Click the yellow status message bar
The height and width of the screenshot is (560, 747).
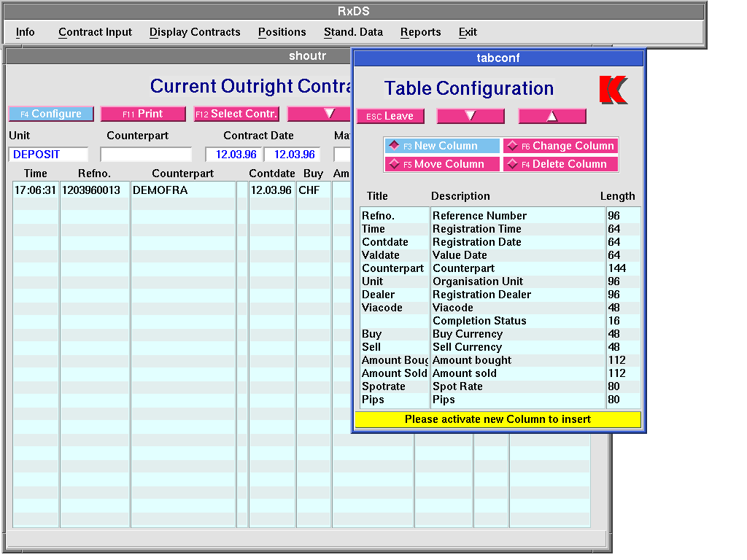pyautogui.click(x=498, y=419)
